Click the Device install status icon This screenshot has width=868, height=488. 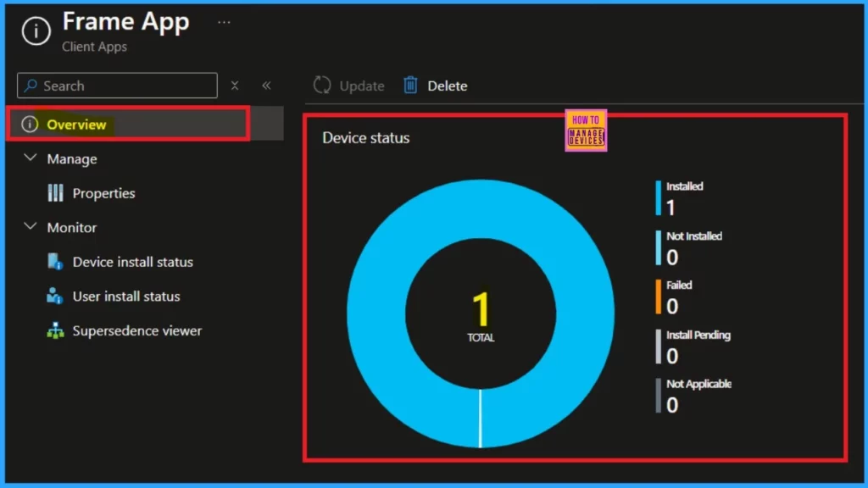55,262
